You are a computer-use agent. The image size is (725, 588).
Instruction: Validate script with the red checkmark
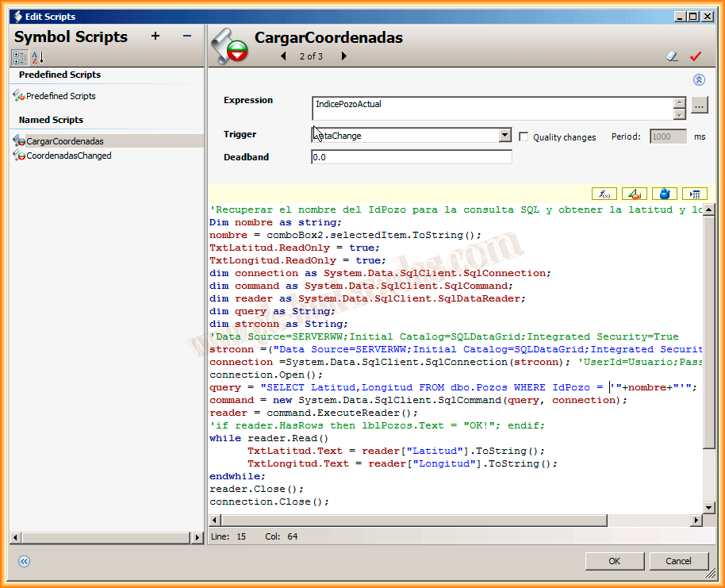(x=696, y=56)
